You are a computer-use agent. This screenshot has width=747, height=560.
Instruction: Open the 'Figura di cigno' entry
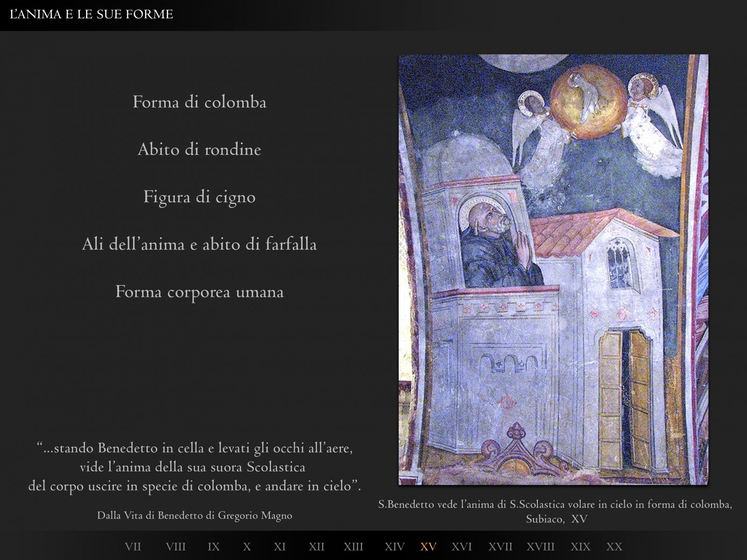(x=199, y=197)
